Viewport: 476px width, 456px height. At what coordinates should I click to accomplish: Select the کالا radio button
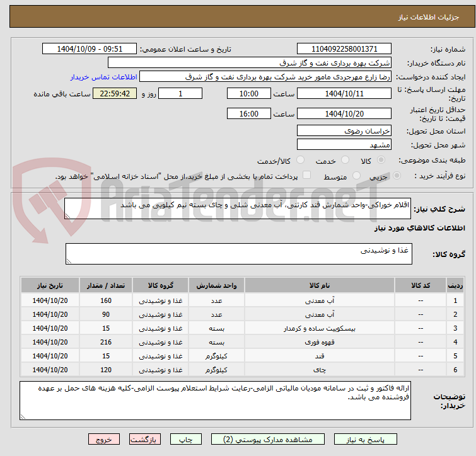(x=381, y=160)
